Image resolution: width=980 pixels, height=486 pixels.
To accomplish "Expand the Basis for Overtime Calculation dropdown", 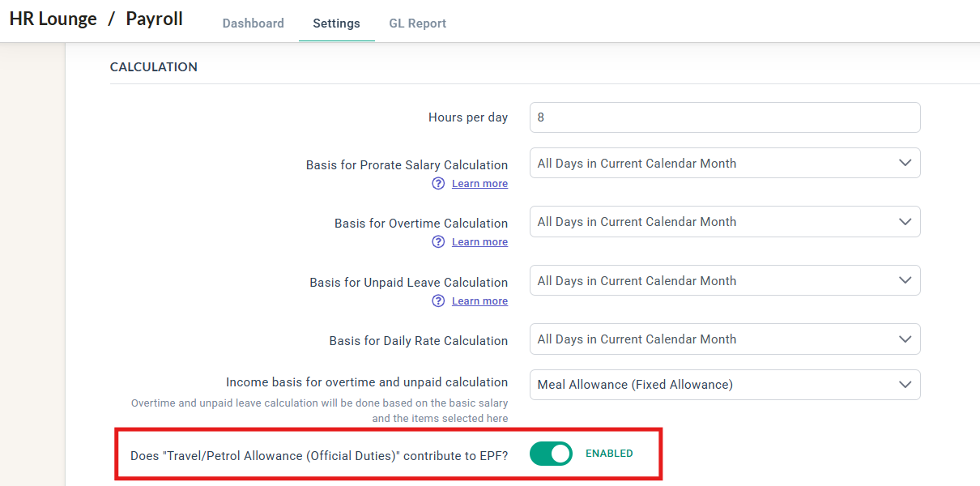I will 725,222.
